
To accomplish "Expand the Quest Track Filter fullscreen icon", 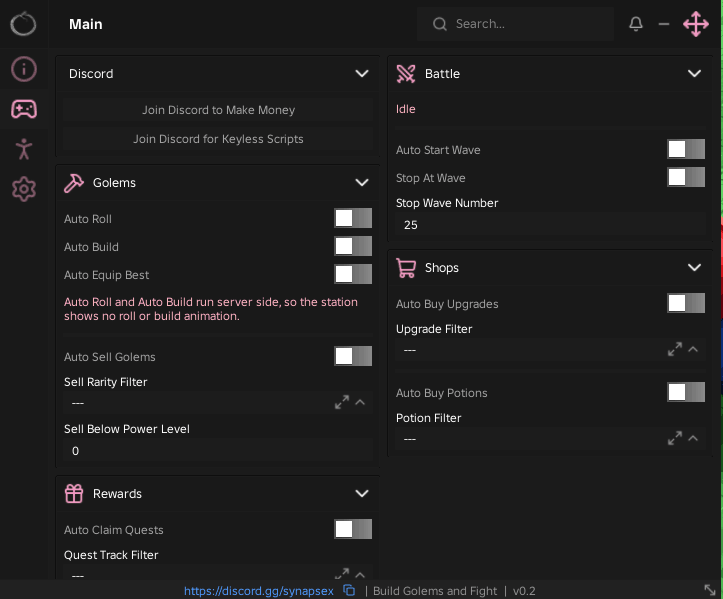I will click(x=342, y=574).
